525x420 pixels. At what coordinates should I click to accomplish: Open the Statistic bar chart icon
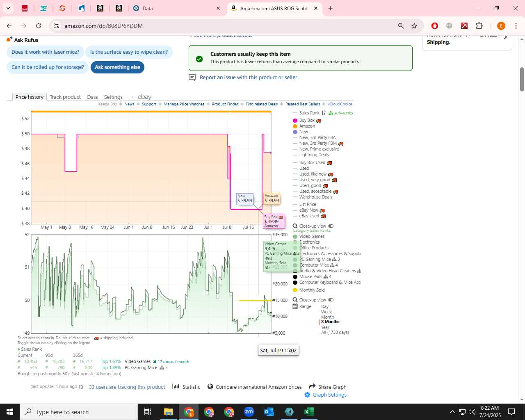[x=176, y=387]
